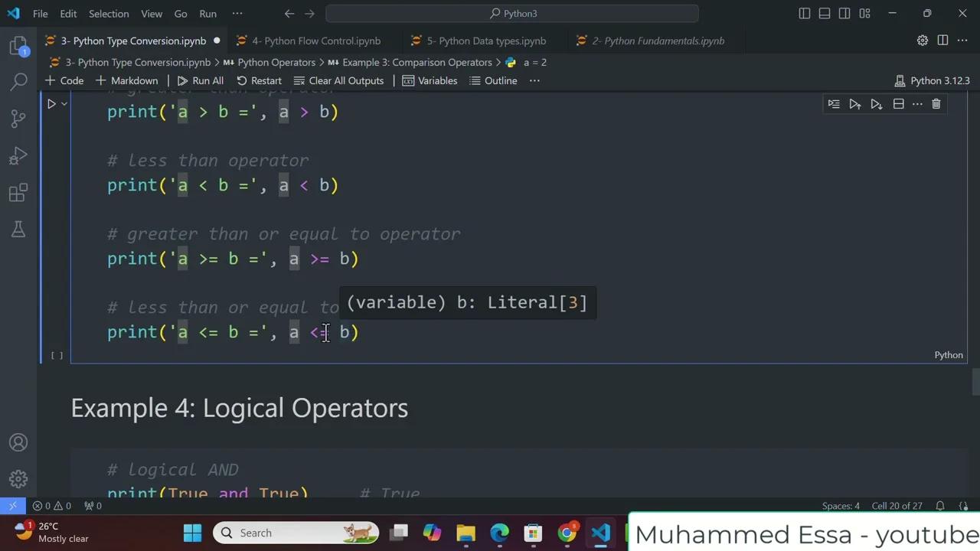Switch to the Python Flow Control notebook tab
Screen dimensions: 980x551
click(315, 41)
